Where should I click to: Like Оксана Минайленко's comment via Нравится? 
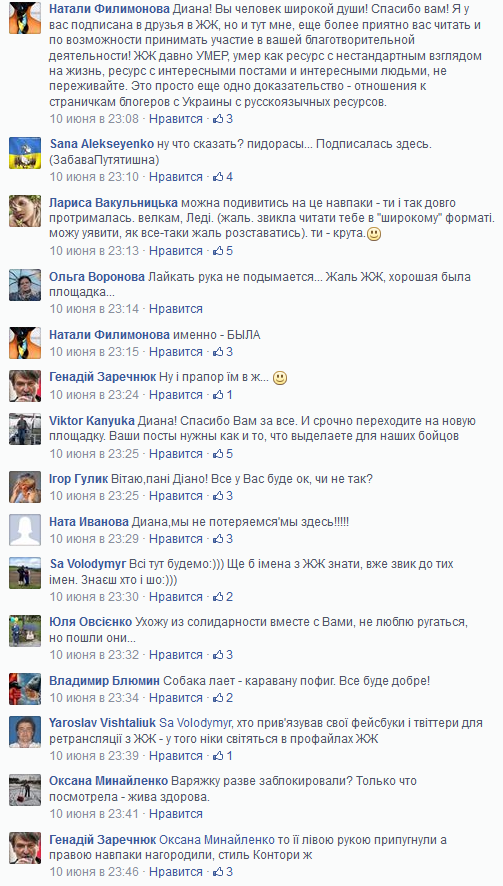176,814
